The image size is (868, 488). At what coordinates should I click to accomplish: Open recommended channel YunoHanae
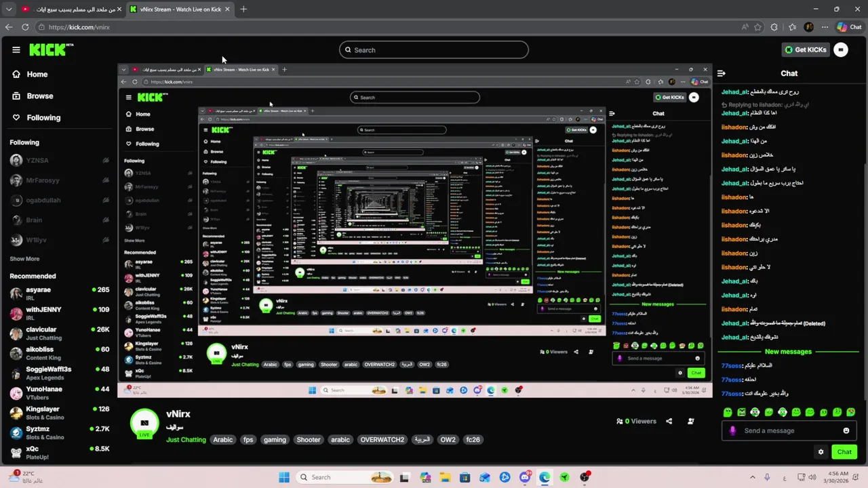60,393
